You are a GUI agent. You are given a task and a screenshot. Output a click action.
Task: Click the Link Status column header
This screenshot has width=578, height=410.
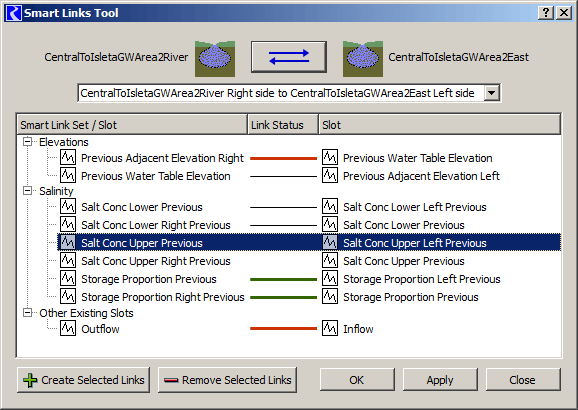283,125
